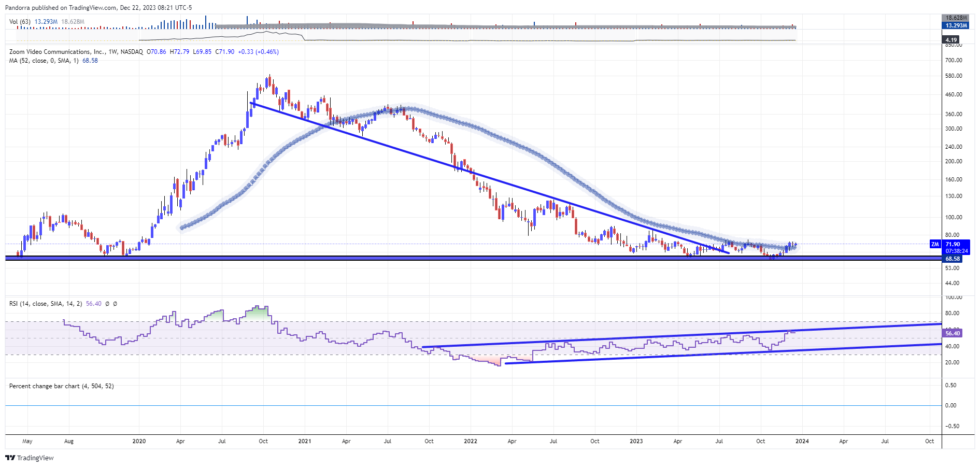Click the 68.58 value beside the MA legend
This screenshot has height=467, width=980.
click(x=90, y=61)
